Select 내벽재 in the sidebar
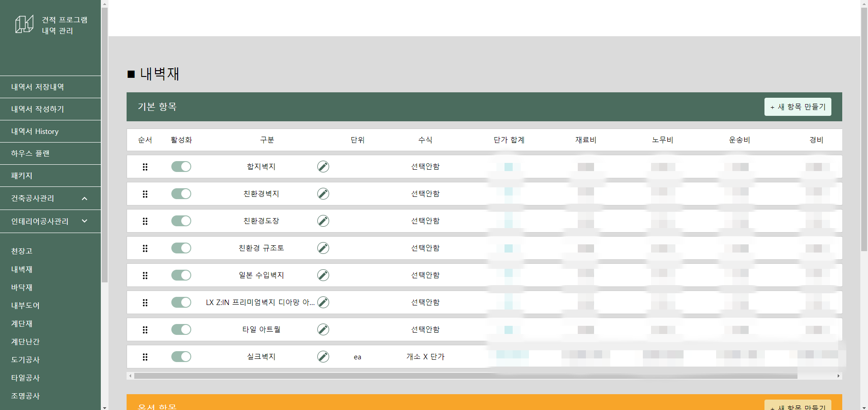 [x=22, y=269]
